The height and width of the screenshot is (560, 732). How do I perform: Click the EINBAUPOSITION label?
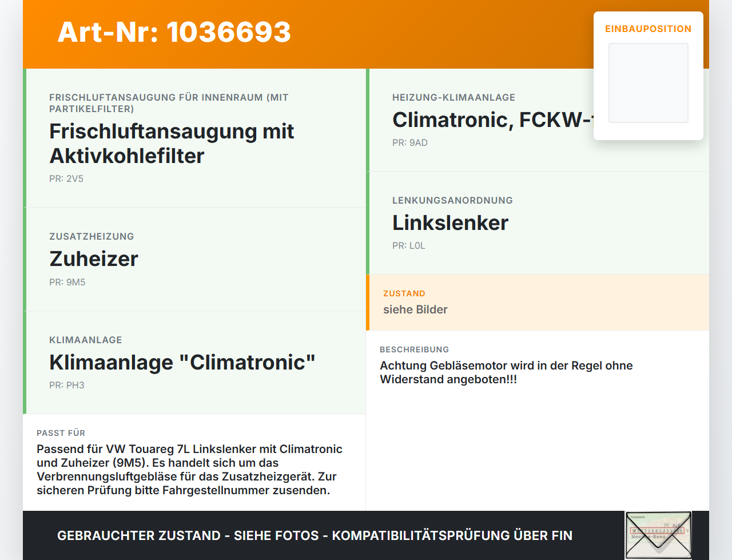pos(649,29)
